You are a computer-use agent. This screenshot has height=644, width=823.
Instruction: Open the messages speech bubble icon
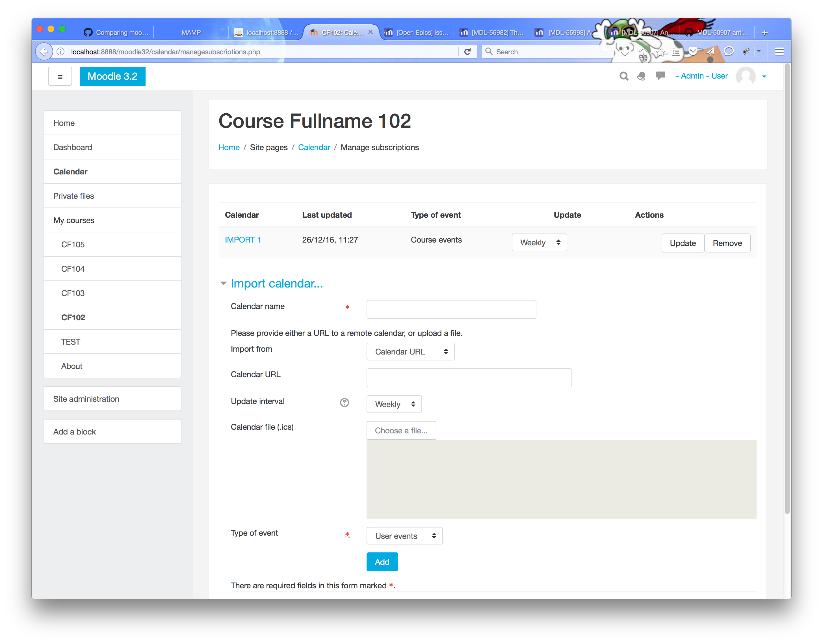tap(660, 76)
